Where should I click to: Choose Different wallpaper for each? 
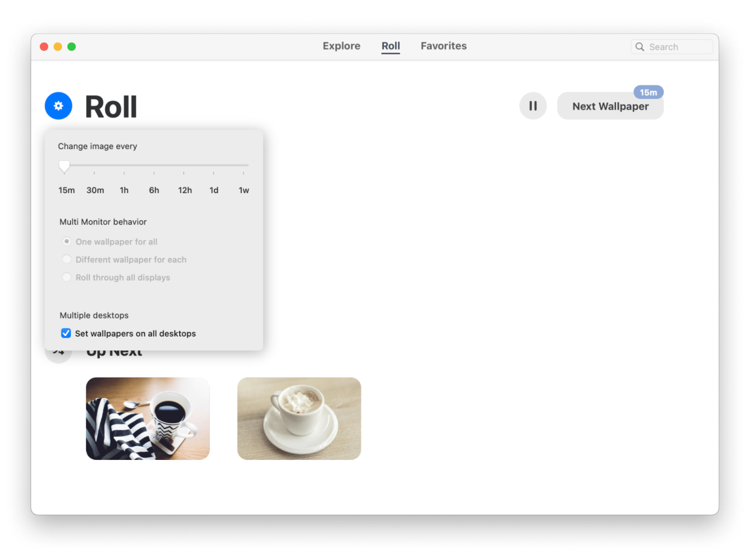click(67, 259)
